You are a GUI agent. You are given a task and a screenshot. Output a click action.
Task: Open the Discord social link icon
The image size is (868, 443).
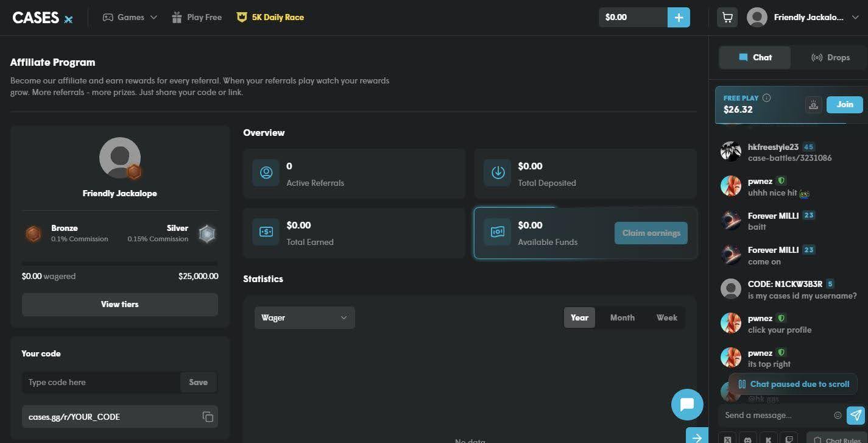pos(748,439)
